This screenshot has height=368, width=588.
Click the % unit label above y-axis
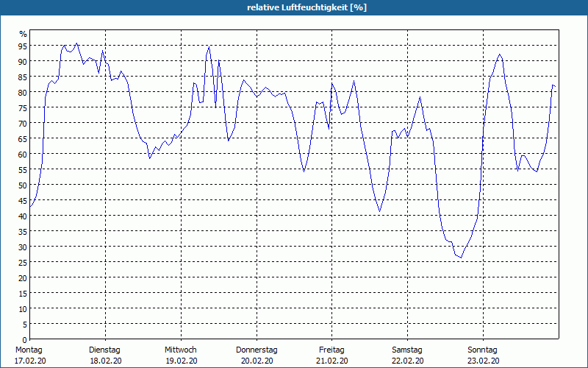[x=24, y=34]
